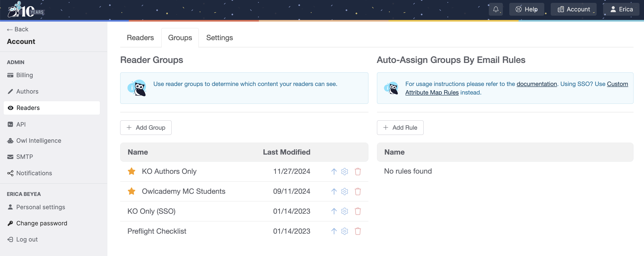This screenshot has width=644, height=256.
Task: Open settings gear for KO Authors Only group
Action: (345, 171)
